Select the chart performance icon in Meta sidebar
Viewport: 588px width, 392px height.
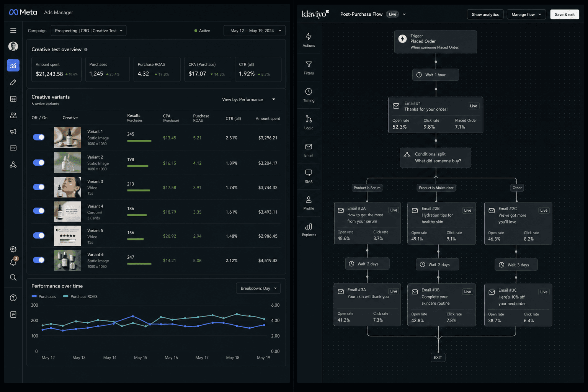click(13, 65)
